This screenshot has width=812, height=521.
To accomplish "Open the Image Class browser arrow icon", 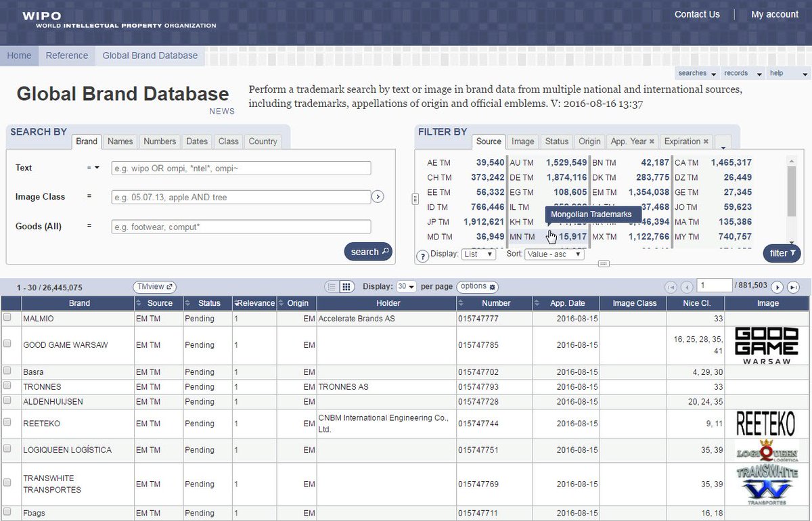I will pyautogui.click(x=378, y=197).
